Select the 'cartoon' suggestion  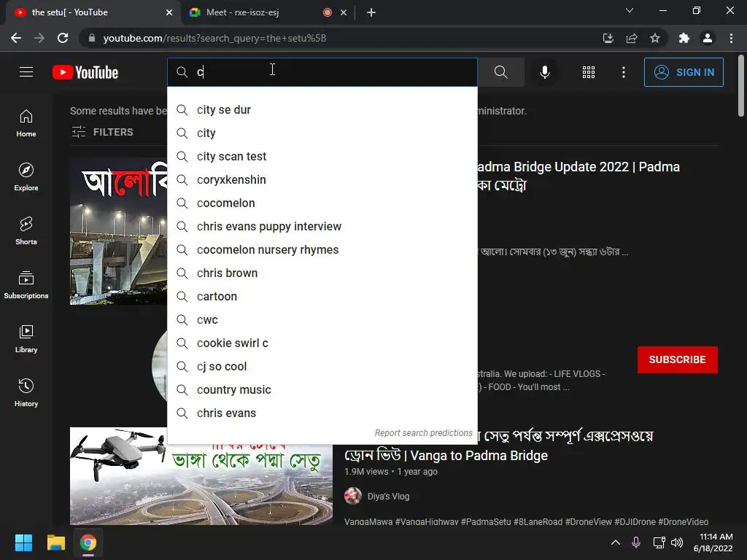[322, 296]
